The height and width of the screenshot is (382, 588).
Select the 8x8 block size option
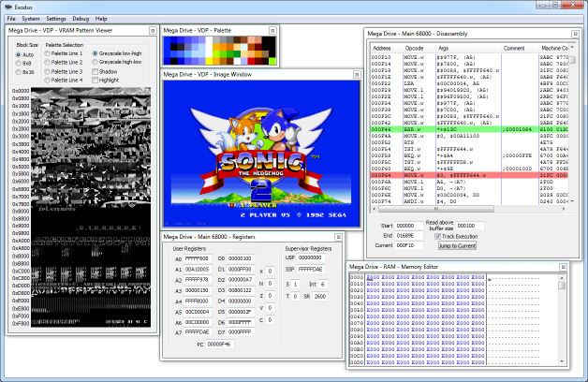tap(23, 64)
